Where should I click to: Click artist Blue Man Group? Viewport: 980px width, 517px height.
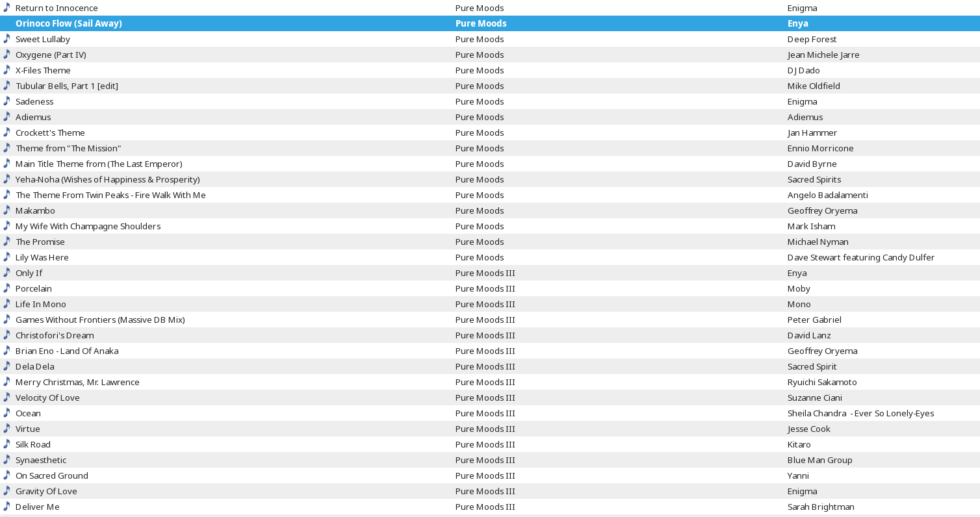pyautogui.click(x=820, y=460)
